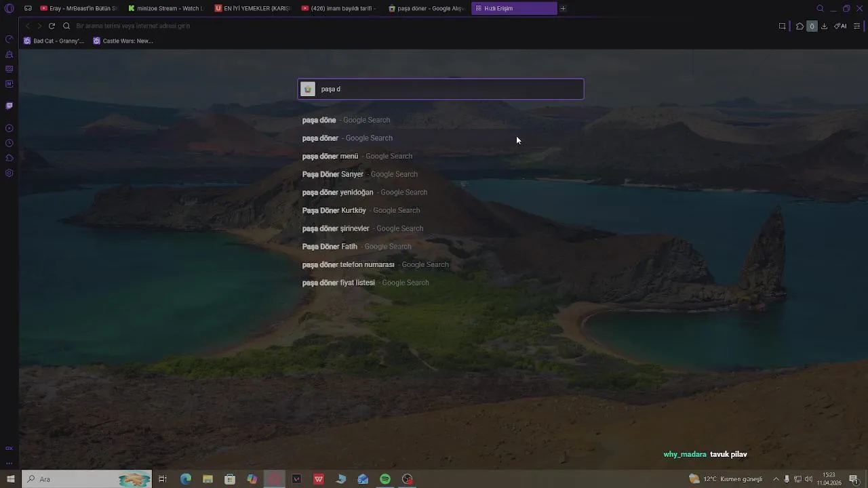Open the Bad Cat - Granny bookmark

pyautogui.click(x=54, y=41)
